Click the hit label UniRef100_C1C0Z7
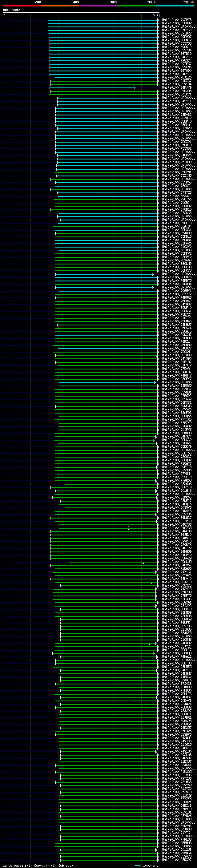This screenshot has width=197, height=868. coord(177,443)
